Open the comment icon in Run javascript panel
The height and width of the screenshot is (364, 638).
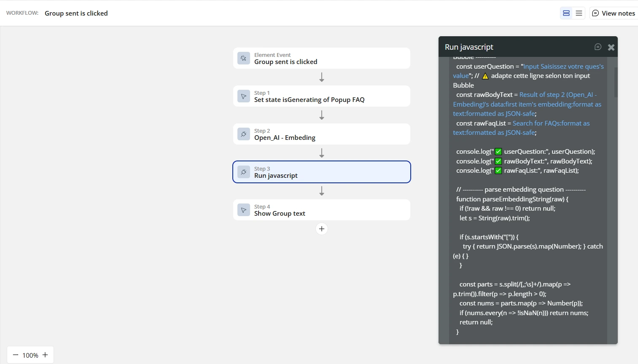coord(598,47)
